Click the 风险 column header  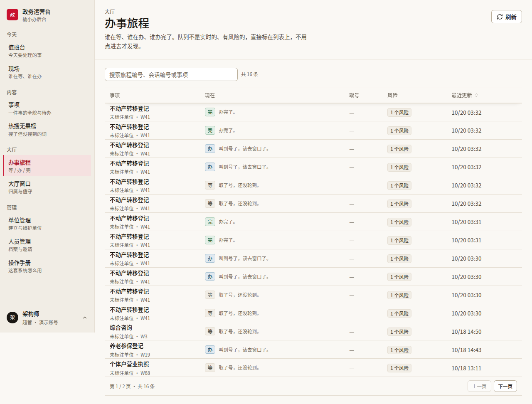[392, 96]
